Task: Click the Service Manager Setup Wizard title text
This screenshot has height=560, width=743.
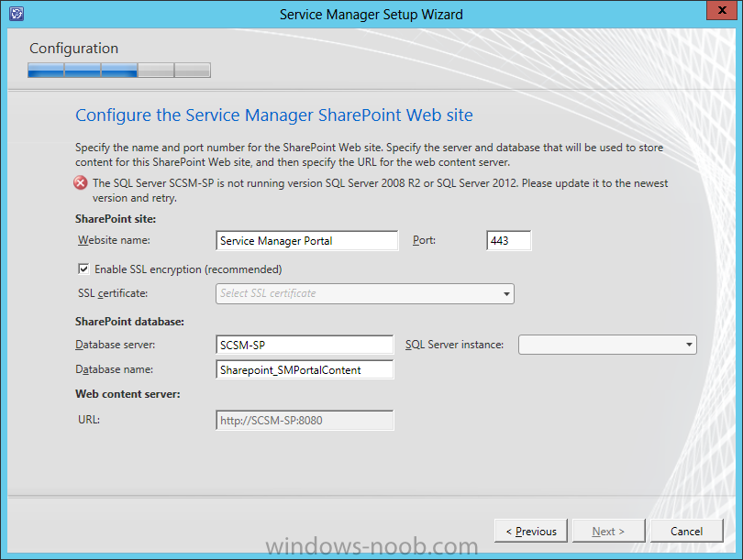Action: tap(371, 14)
